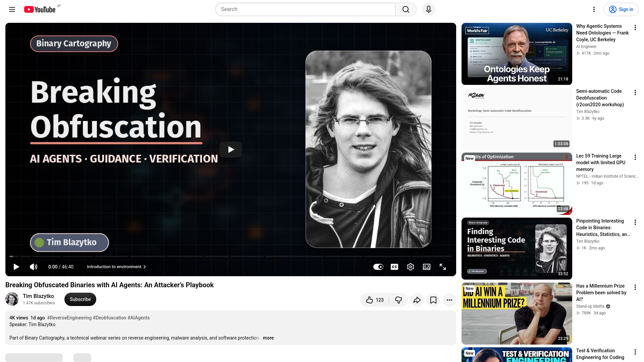The width and height of the screenshot is (644, 362).
Task: Open 'Lec 59 Training Large model' thumbnail
Action: (x=517, y=183)
